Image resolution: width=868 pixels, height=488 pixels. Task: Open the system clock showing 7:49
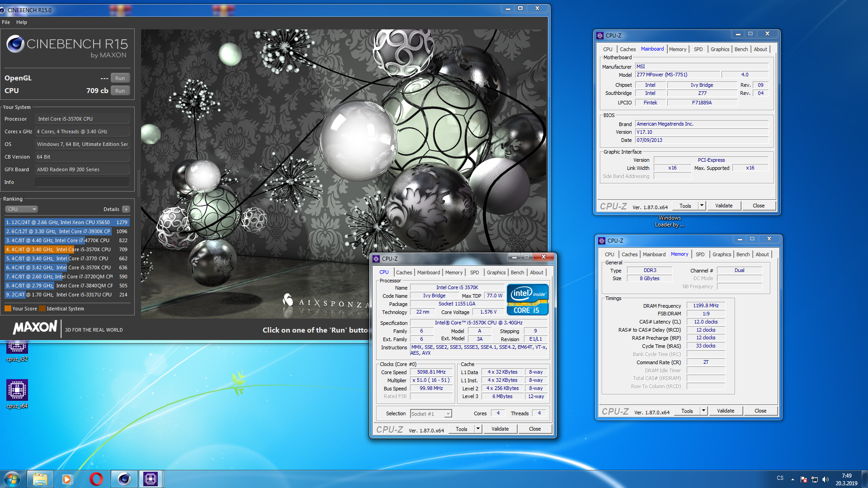tap(846, 479)
